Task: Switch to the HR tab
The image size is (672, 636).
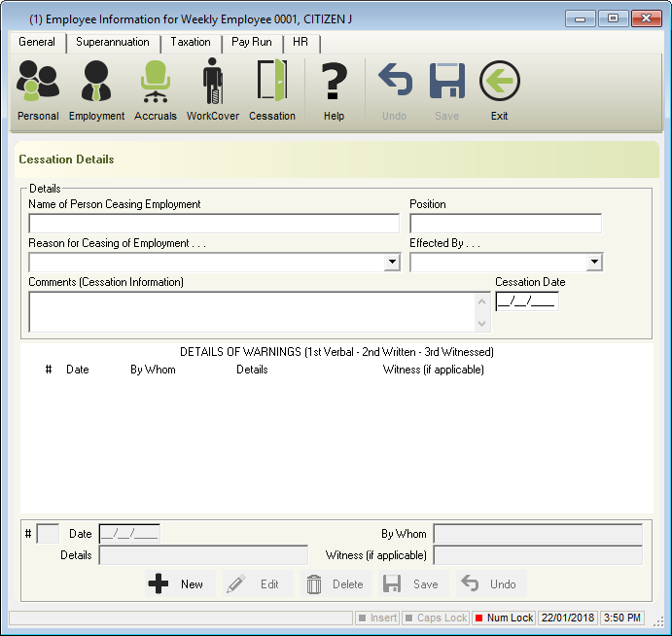Action: [x=301, y=42]
